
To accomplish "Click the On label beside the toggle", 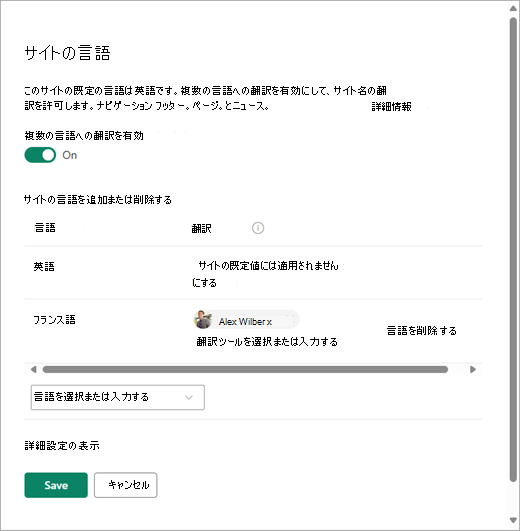I will click(69, 155).
